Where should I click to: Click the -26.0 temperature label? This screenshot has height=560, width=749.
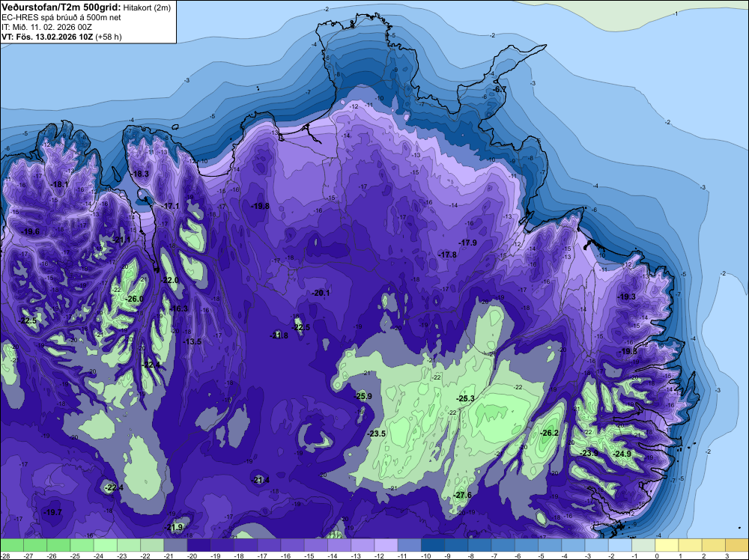(x=134, y=299)
